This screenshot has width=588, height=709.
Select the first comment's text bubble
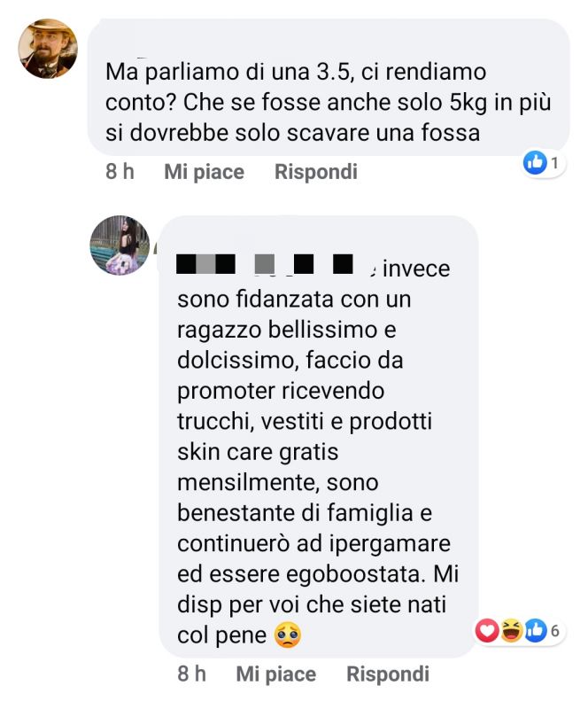[329, 87]
